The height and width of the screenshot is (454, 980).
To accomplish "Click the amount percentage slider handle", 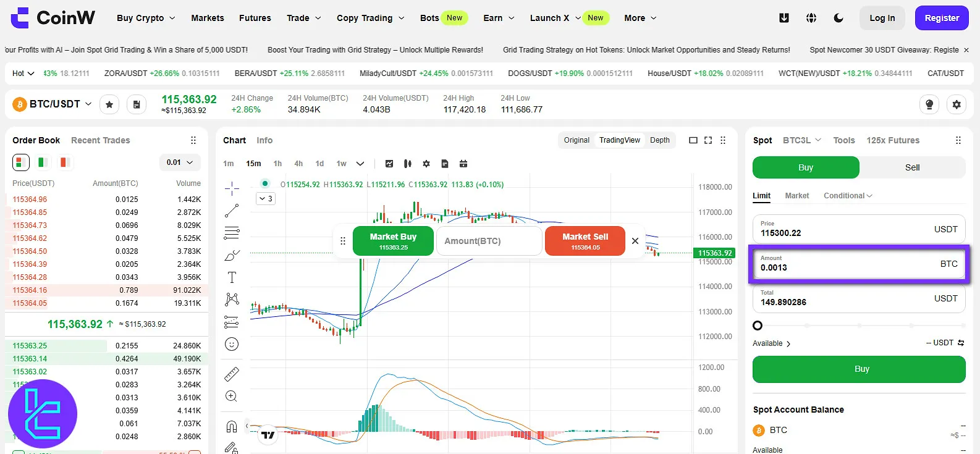I will click(x=758, y=326).
